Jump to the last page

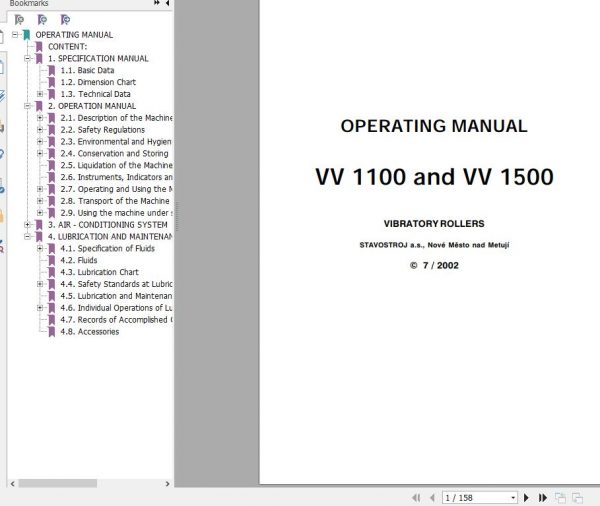tap(542, 498)
